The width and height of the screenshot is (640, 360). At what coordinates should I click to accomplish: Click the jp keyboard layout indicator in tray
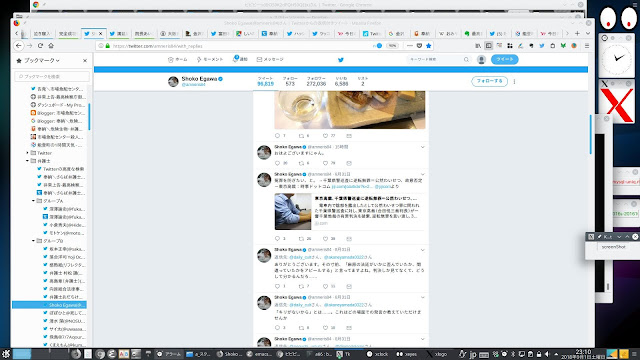click(x=473, y=354)
